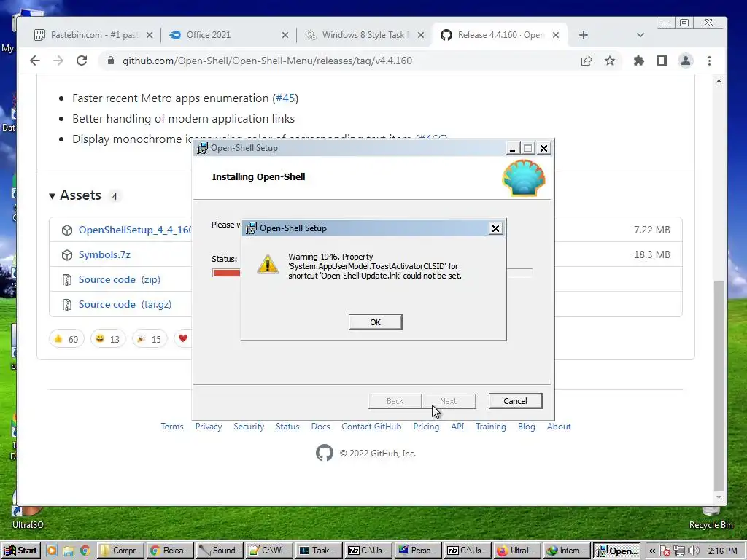Viewport: 747px width, 560px height.
Task: Switch to Task... taskbar window
Action: [319, 551]
